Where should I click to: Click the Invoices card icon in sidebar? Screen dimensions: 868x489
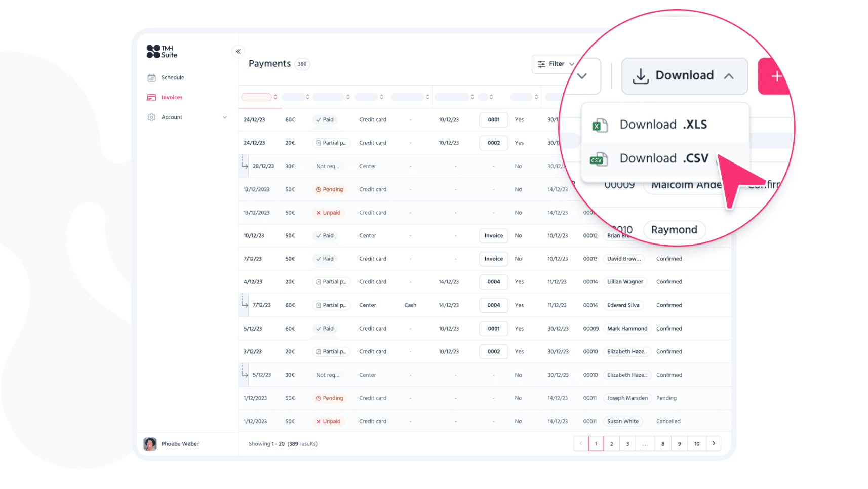pos(151,98)
